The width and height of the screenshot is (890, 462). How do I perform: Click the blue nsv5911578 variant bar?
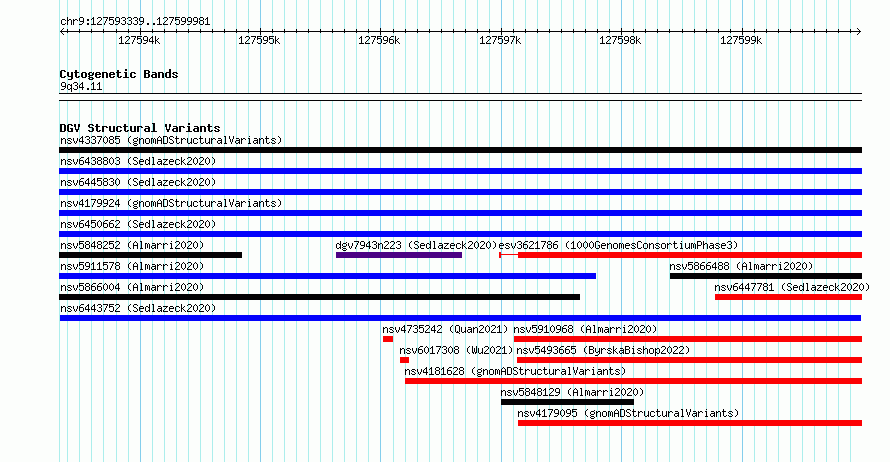point(328,276)
